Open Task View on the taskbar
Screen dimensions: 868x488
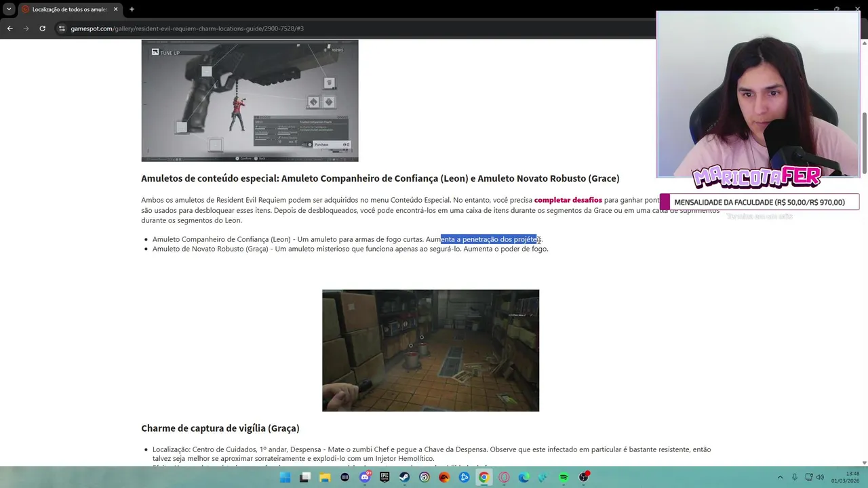pos(305,477)
